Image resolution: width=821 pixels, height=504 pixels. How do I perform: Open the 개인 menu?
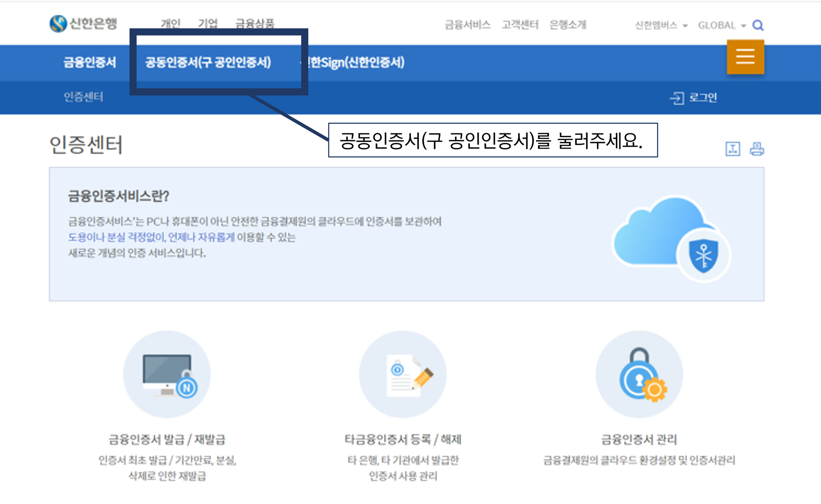click(x=171, y=23)
